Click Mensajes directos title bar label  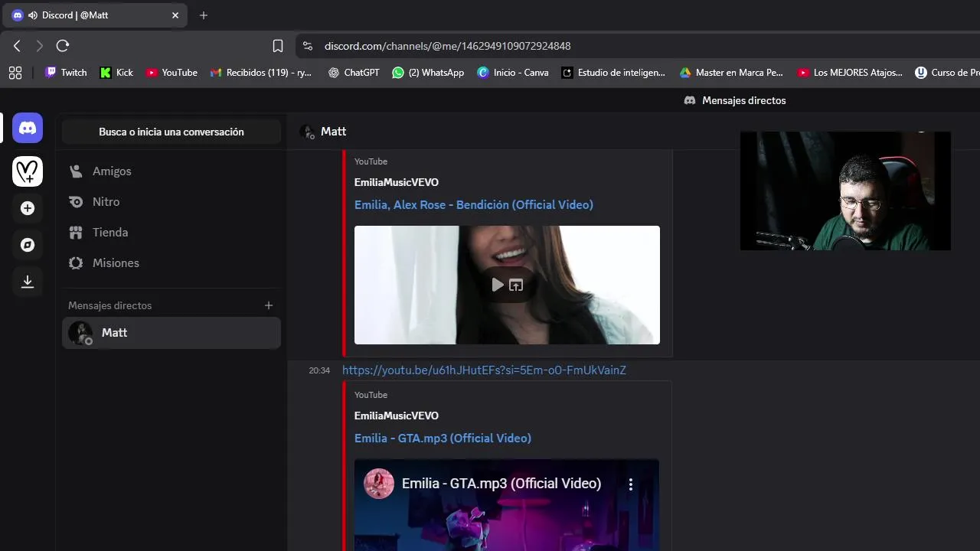(x=735, y=100)
